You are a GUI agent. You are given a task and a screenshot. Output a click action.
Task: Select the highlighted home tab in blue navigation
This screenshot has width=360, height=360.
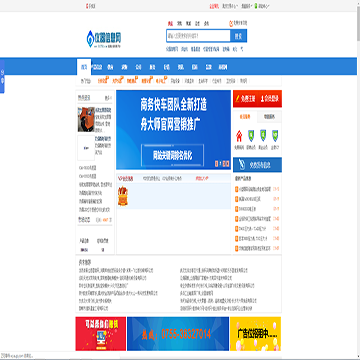point(84,67)
